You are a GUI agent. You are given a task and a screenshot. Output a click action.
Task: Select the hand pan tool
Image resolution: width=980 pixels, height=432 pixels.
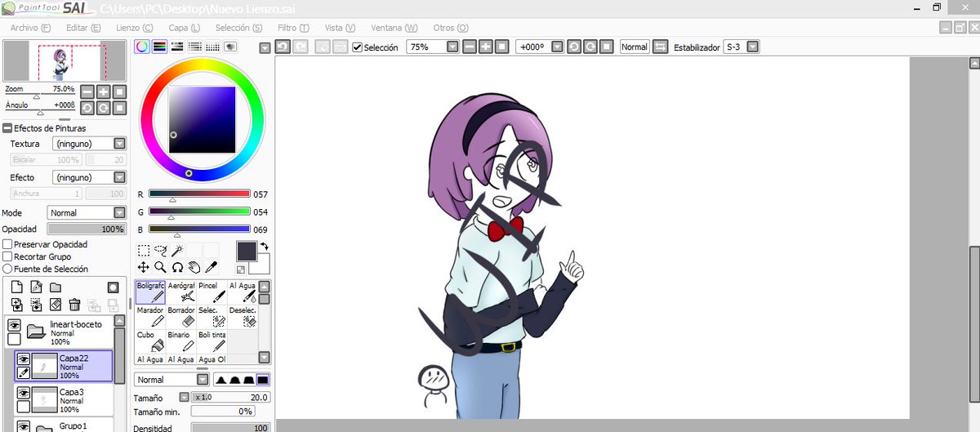(x=194, y=267)
